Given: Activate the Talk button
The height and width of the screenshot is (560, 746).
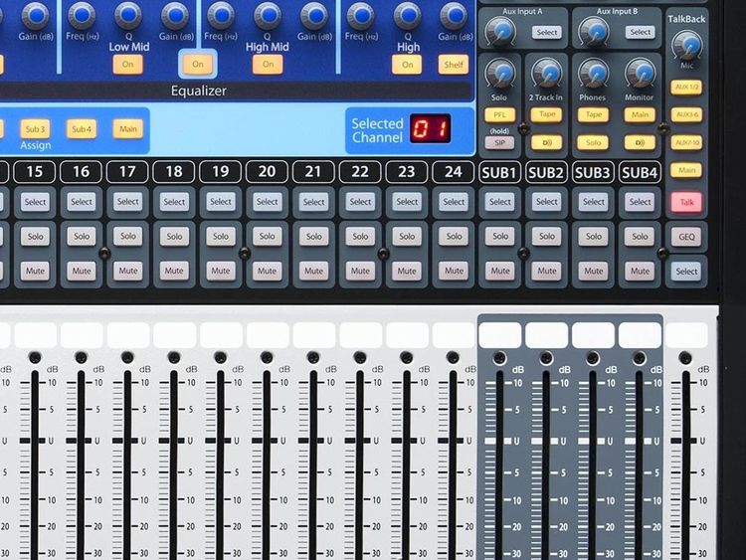Looking at the screenshot, I should [x=686, y=202].
